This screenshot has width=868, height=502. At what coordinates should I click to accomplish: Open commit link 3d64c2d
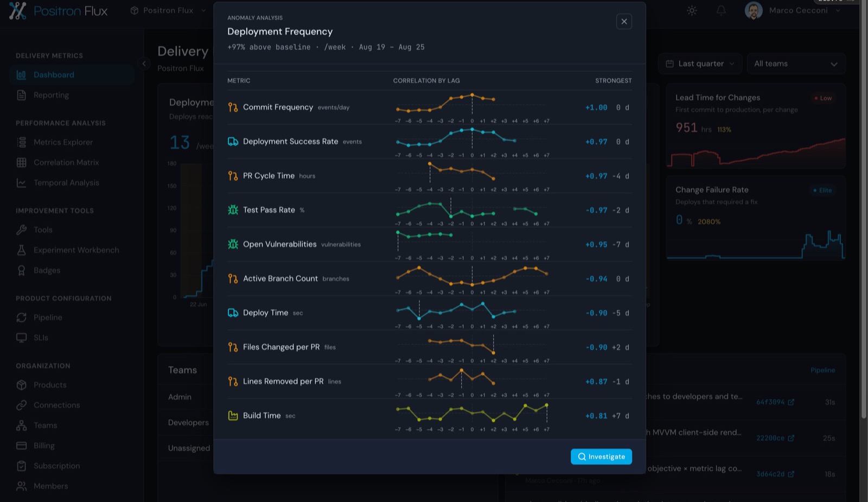pyautogui.click(x=775, y=474)
